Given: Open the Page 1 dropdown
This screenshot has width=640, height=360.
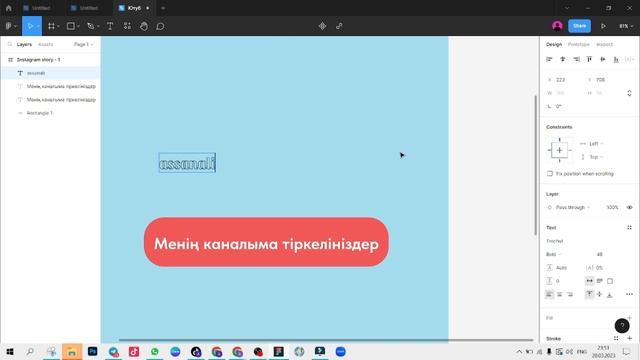Looking at the screenshot, I should tap(83, 44).
